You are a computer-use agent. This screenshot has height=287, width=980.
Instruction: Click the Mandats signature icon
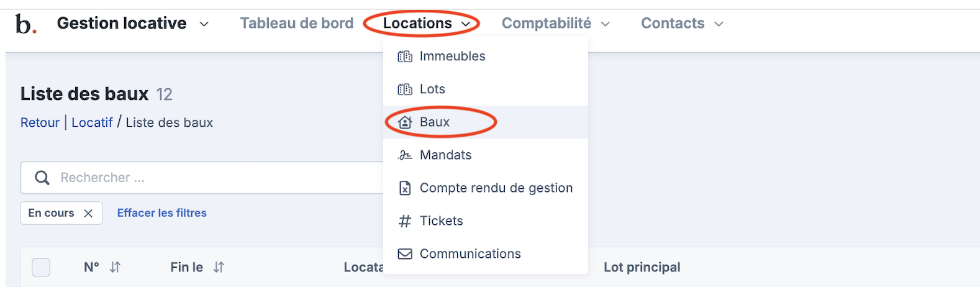(405, 155)
